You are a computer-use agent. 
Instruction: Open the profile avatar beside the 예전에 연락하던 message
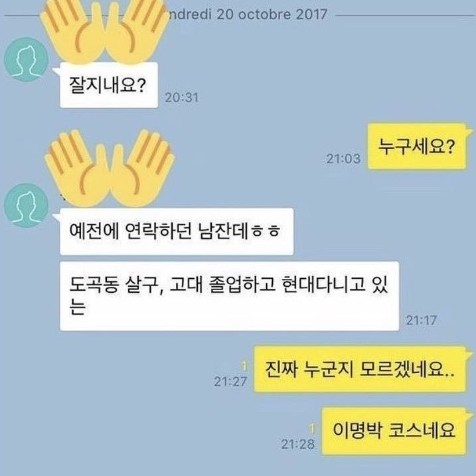tap(26, 205)
